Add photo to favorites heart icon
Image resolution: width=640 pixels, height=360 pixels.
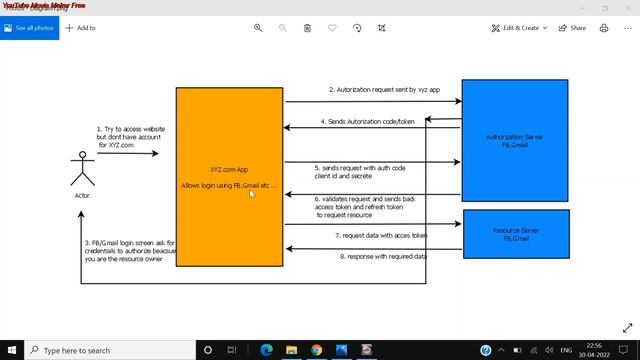(x=332, y=28)
